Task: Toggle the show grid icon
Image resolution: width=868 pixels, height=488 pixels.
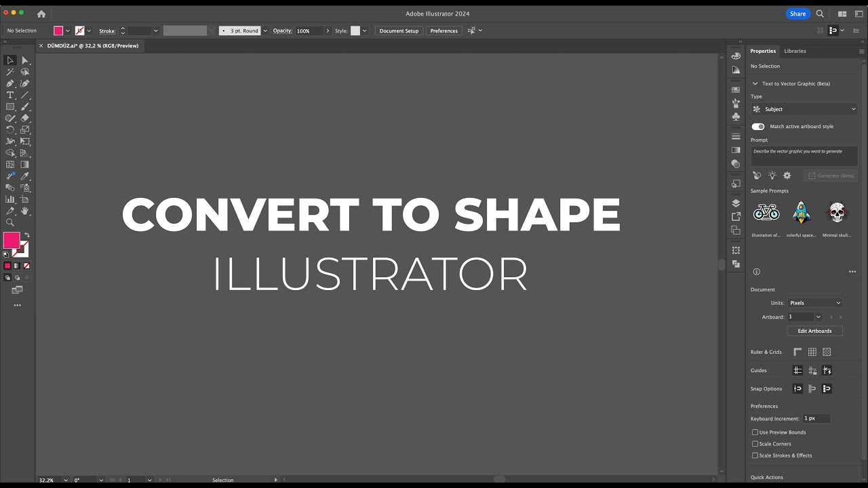Action: point(812,352)
